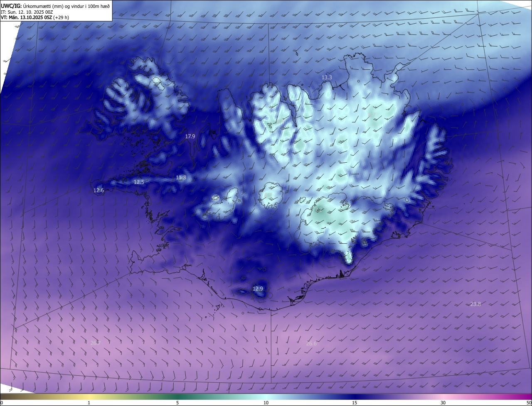Viewport: 532px width, 406px height.
Task: Click the 12.6 value label on the map
Action: point(99,191)
